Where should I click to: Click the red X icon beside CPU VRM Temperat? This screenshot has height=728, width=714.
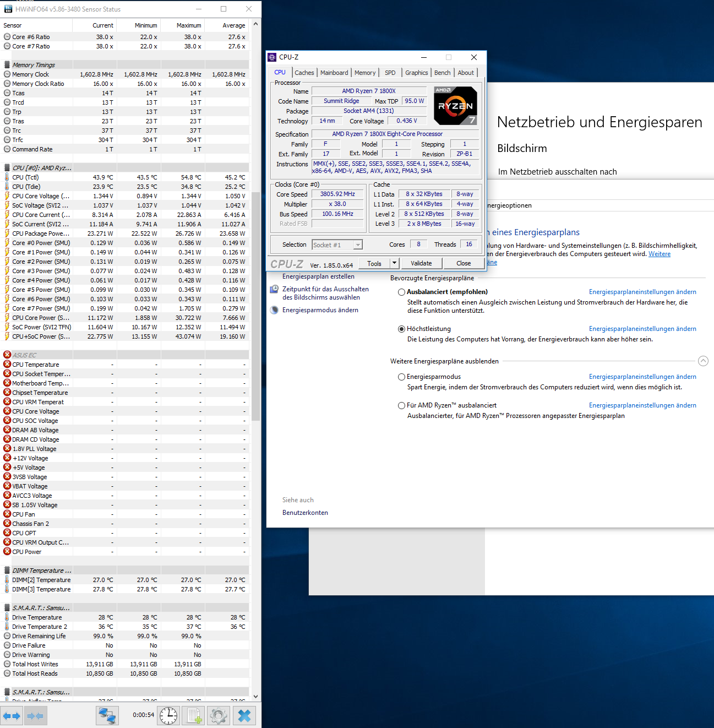click(7, 401)
